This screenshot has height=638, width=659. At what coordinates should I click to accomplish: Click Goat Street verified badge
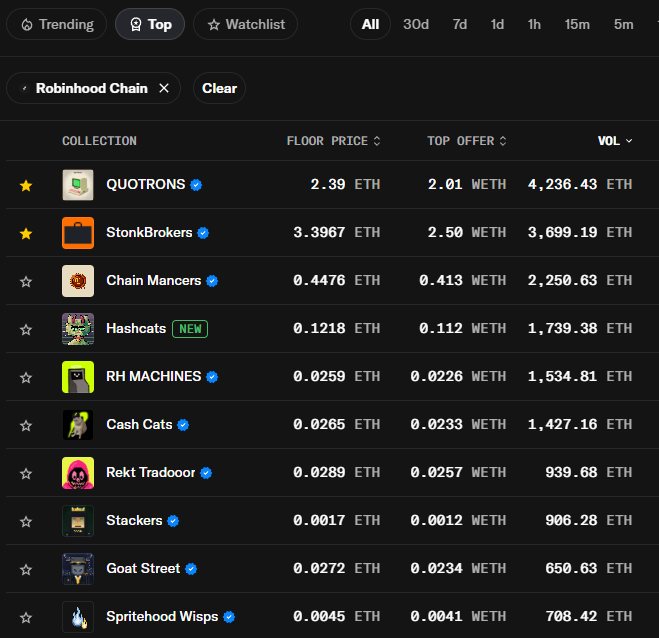[x=191, y=569]
